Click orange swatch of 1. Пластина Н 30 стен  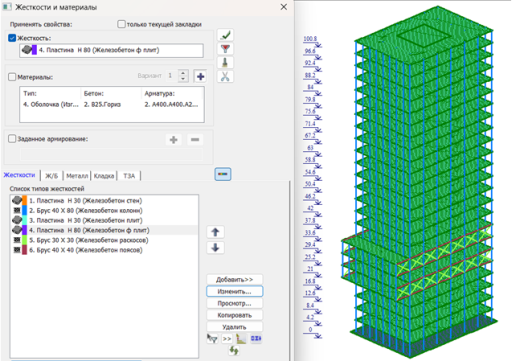25,201
